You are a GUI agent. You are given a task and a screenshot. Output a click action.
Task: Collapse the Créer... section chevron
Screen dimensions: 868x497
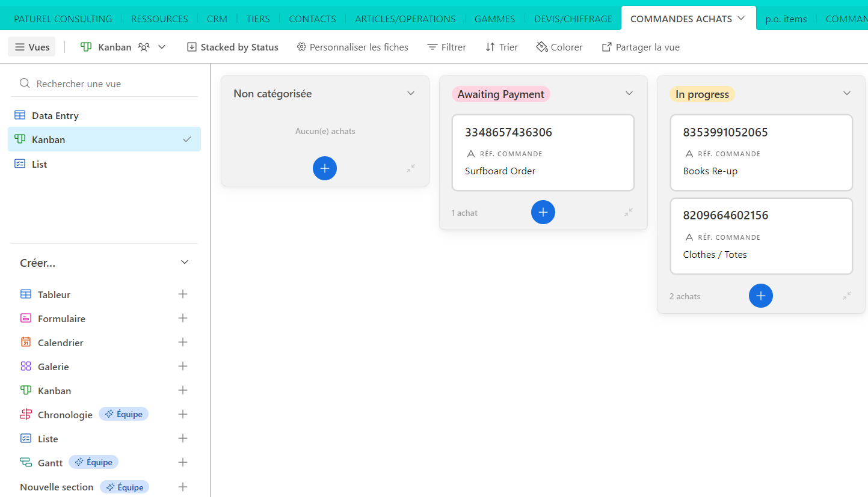(184, 262)
